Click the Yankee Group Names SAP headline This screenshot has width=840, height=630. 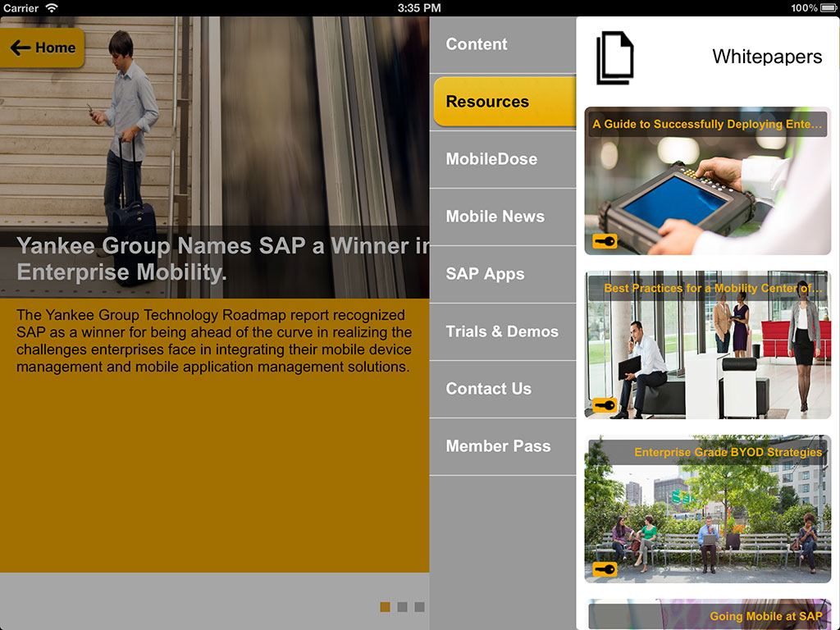222,258
